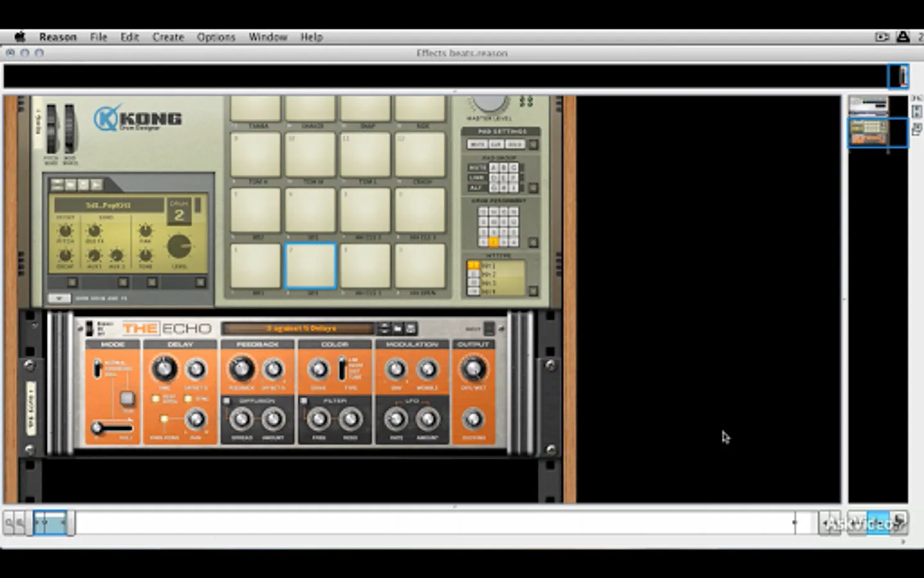Click The Echo device logo
The image size is (924, 578).
[x=167, y=329]
